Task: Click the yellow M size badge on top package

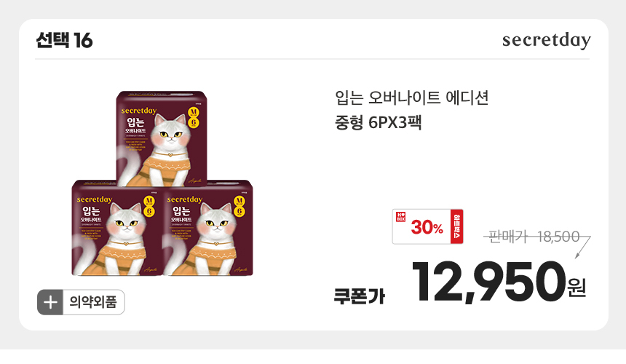Action: 194,112
